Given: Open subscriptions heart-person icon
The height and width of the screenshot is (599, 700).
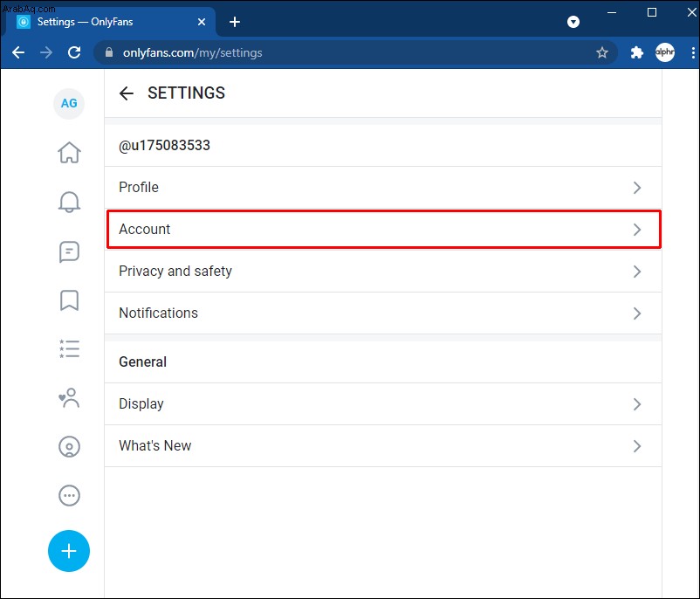Looking at the screenshot, I should (69, 397).
